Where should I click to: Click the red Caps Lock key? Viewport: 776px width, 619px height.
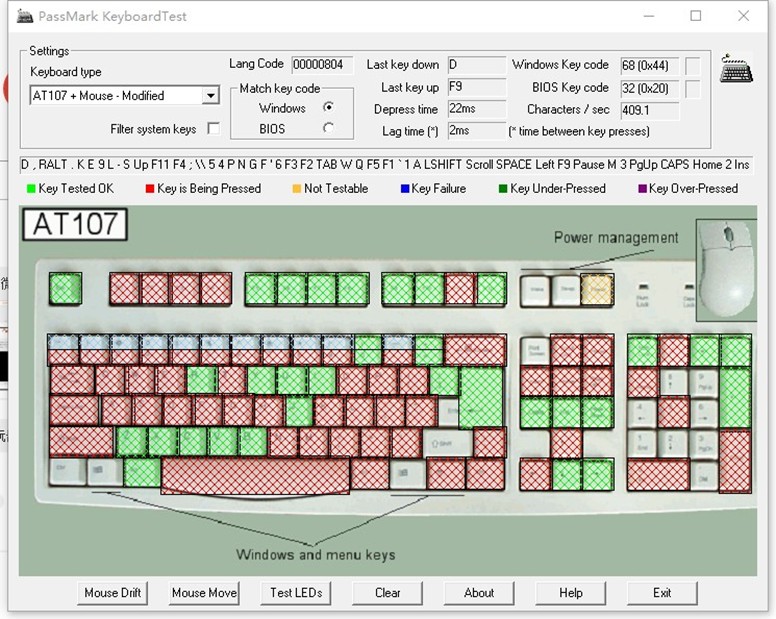coord(75,411)
